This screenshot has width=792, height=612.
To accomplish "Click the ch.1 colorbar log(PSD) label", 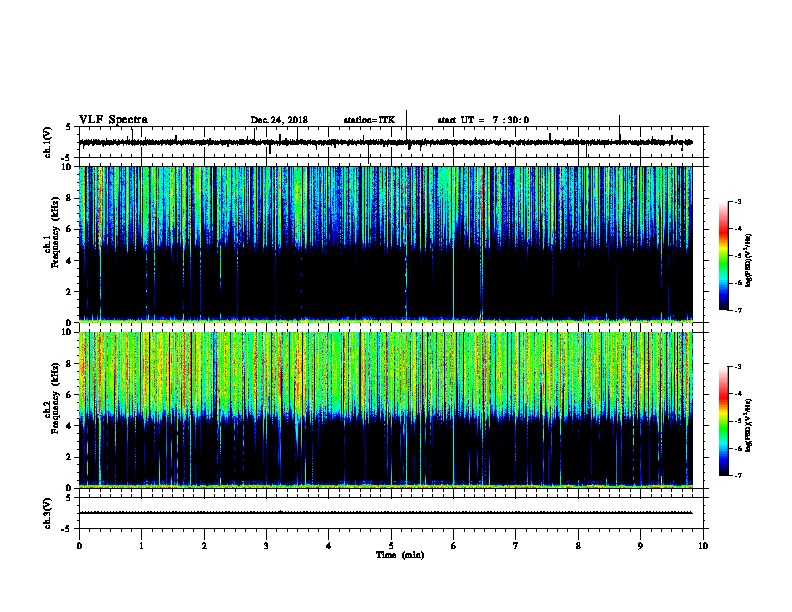I will (x=748, y=260).
